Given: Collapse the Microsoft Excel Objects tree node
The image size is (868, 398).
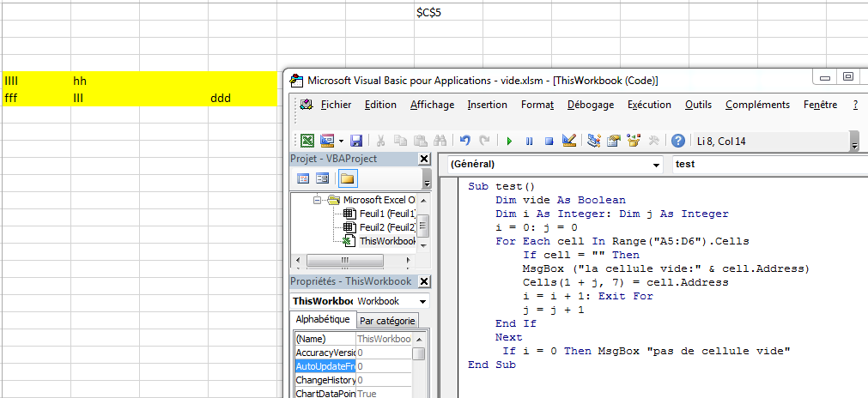Looking at the screenshot, I should pos(318,200).
